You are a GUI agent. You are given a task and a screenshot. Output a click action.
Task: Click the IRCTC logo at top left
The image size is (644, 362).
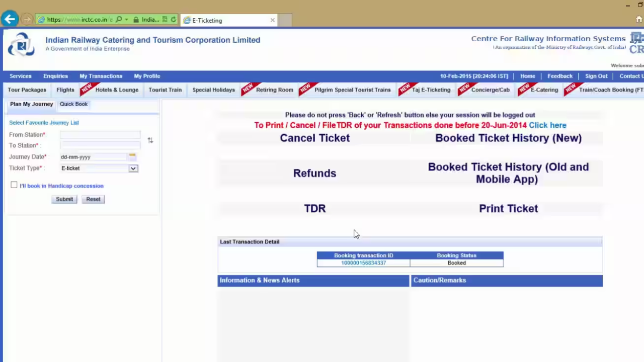(21, 45)
